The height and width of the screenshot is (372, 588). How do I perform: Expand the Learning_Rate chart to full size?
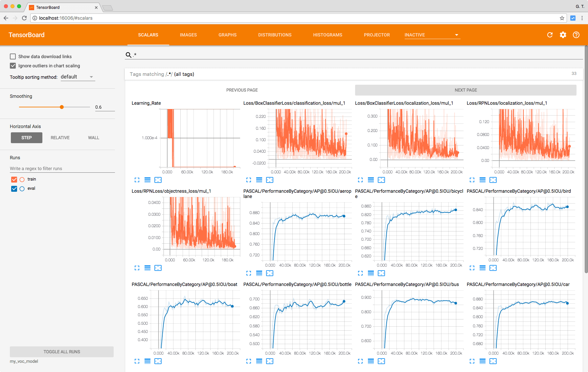[137, 180]
